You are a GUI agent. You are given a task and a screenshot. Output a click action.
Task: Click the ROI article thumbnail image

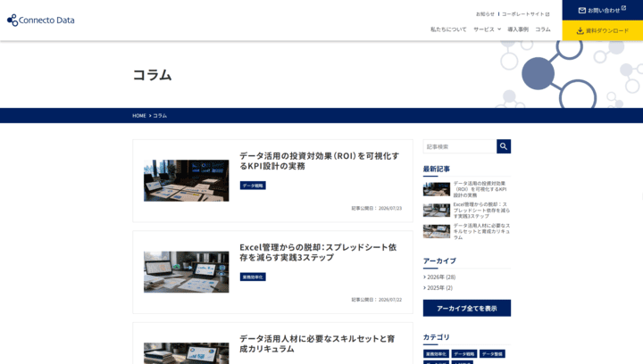click(186, 180)
